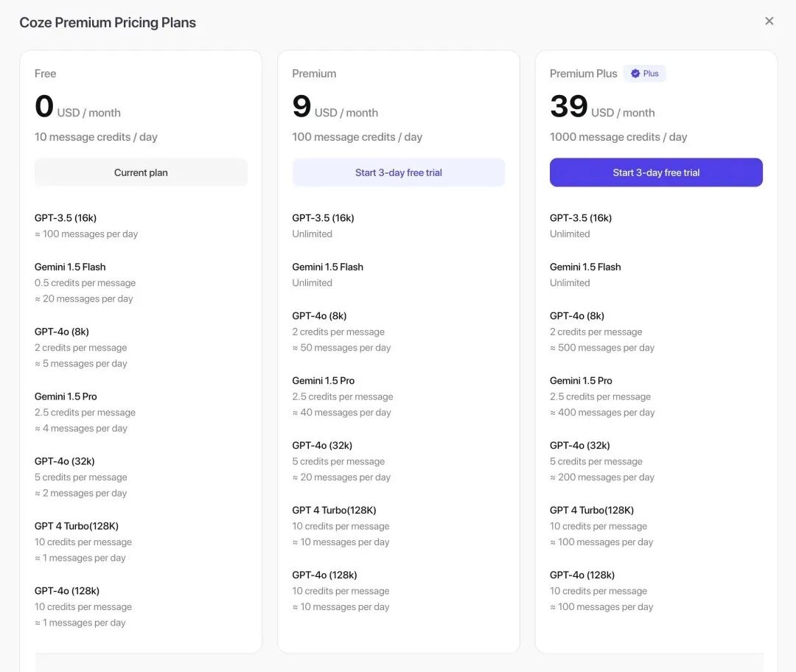
Task: Click Gemini 1.5 Flash in Premium plan
Action: click(x=327, y=267)
